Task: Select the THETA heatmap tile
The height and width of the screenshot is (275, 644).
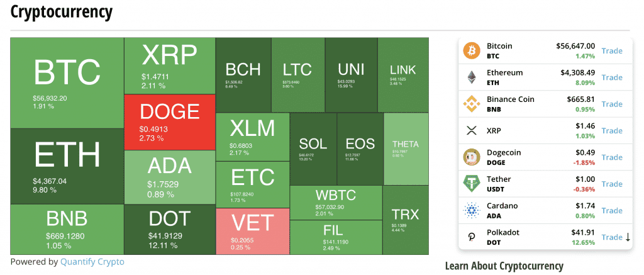Action: 406,149
